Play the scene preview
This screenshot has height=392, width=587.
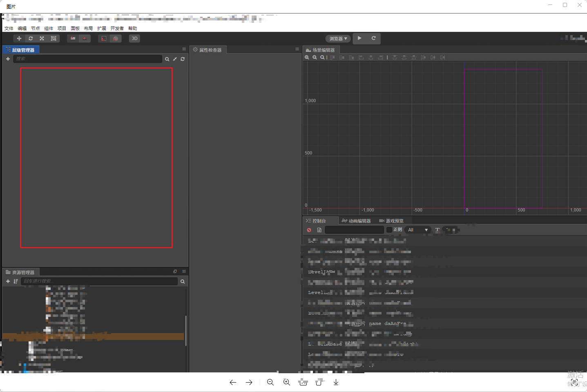click(359, 38)
